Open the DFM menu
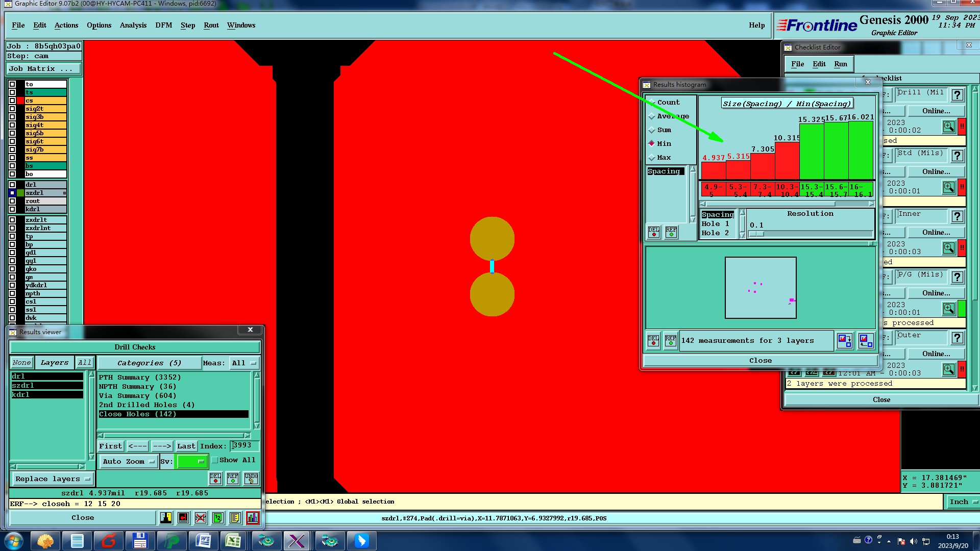This screenshot has height=551, width=980. pos(163,25)
